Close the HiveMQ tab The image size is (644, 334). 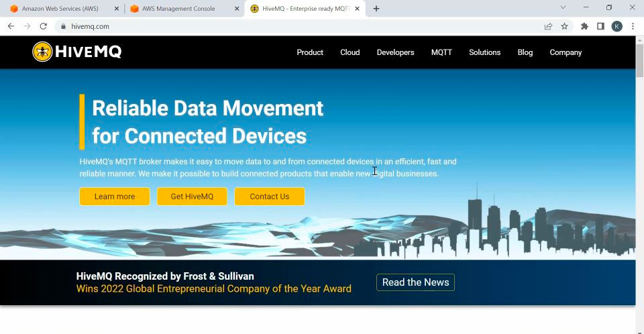point(358,9)
